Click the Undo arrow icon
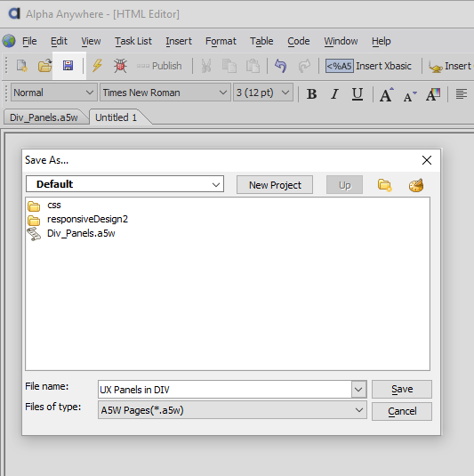Screen dimensions: 474x476 click(281, 66)
